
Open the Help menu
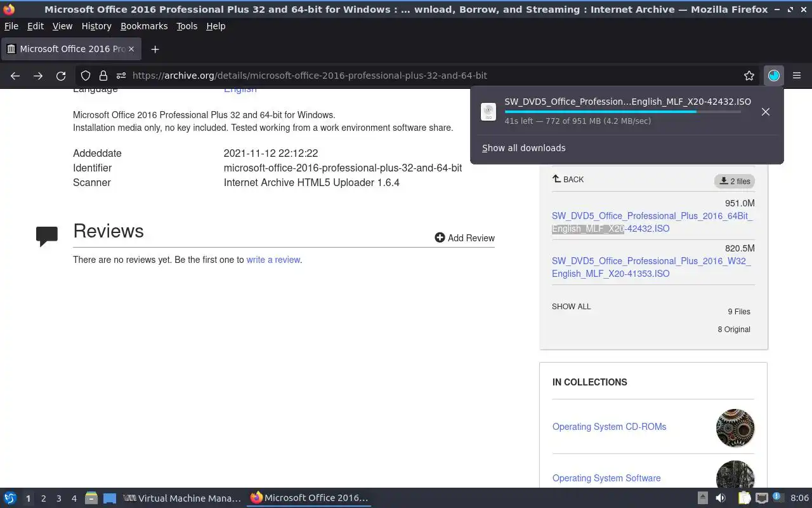coord(216,26)
